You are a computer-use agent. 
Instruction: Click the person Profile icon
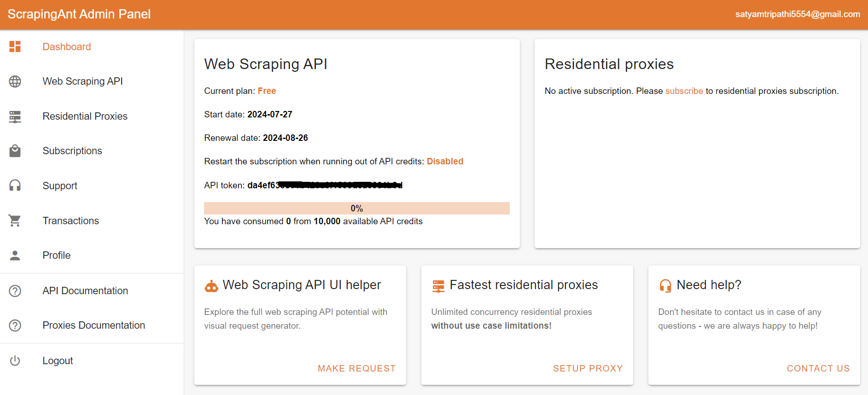15,256
